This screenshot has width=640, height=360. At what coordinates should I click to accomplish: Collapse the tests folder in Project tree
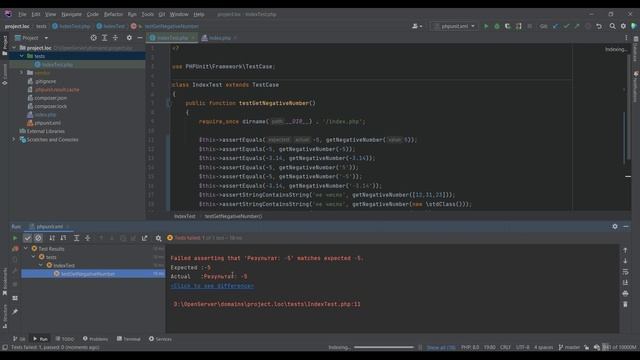pyautogui.click(x=22, y=56)
